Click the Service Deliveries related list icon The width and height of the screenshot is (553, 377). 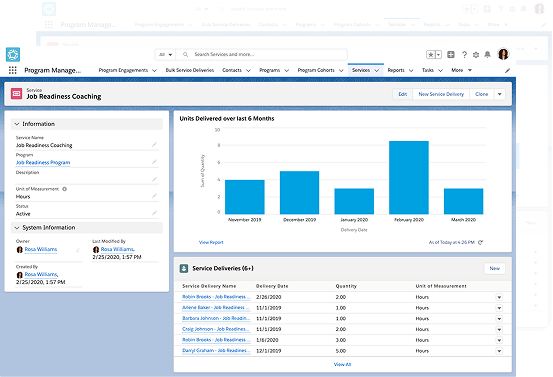point(184,268)
